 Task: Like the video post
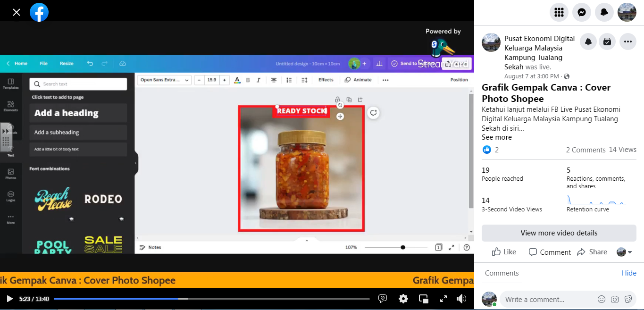coord(504,252)
